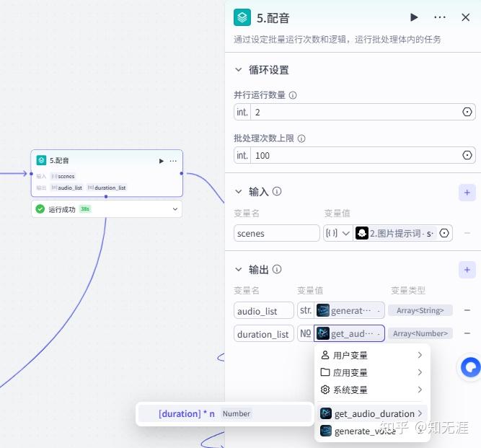Open more options in panel header
The height and width of the screenshot is (448, 481).
click(440, 17)
